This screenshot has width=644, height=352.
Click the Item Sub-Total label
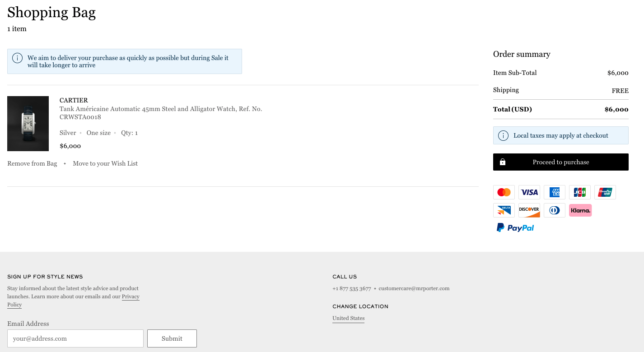click(x=515, y=73)
